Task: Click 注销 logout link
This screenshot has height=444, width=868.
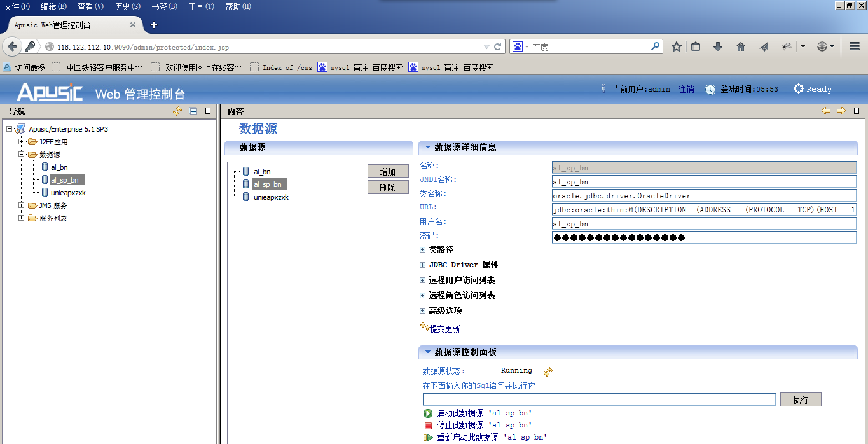Action: (686, 89)
